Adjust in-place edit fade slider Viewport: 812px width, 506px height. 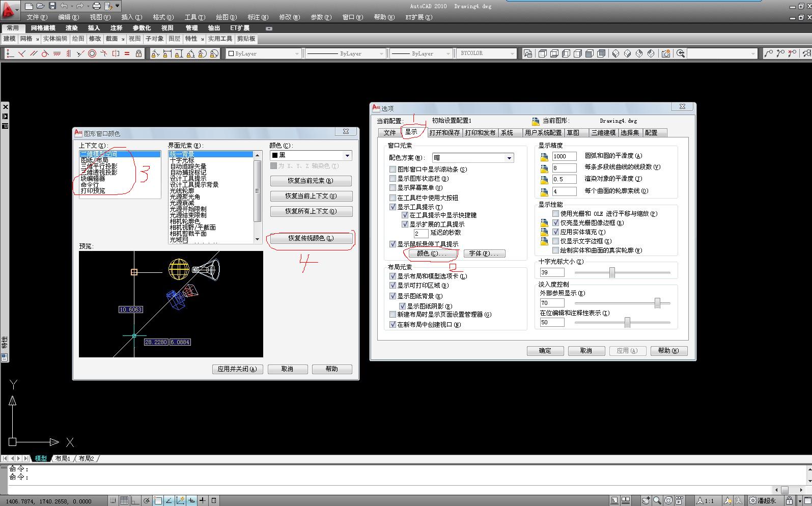[x=627, y=322]
